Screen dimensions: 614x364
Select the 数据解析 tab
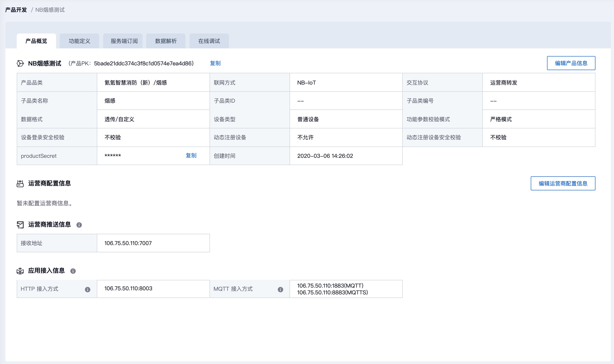[x=166, y=41]
